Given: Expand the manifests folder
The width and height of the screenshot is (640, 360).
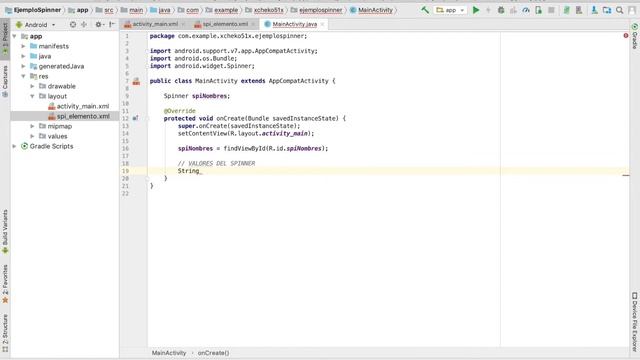Looking at the screenshot, I should [24, 47].
